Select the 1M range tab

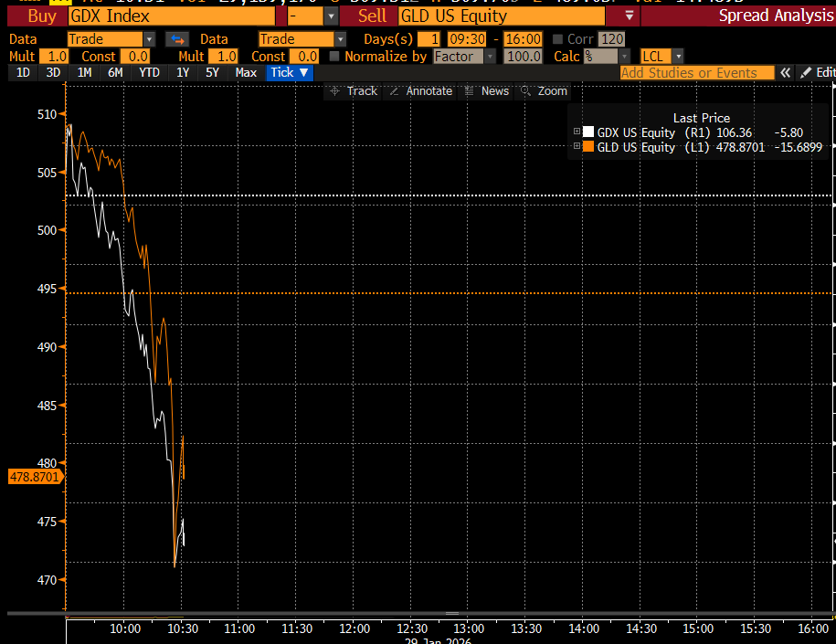tap(84, 72)
